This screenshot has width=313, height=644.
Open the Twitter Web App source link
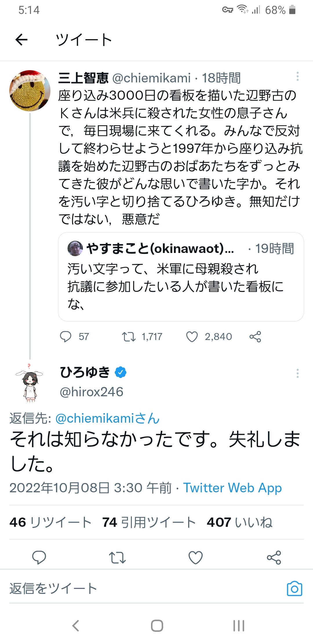click(232, 488)
